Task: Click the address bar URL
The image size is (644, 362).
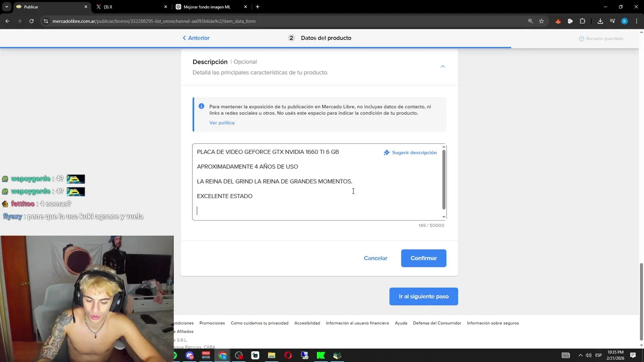Action: pyautogui.click(x=154, y=21)
